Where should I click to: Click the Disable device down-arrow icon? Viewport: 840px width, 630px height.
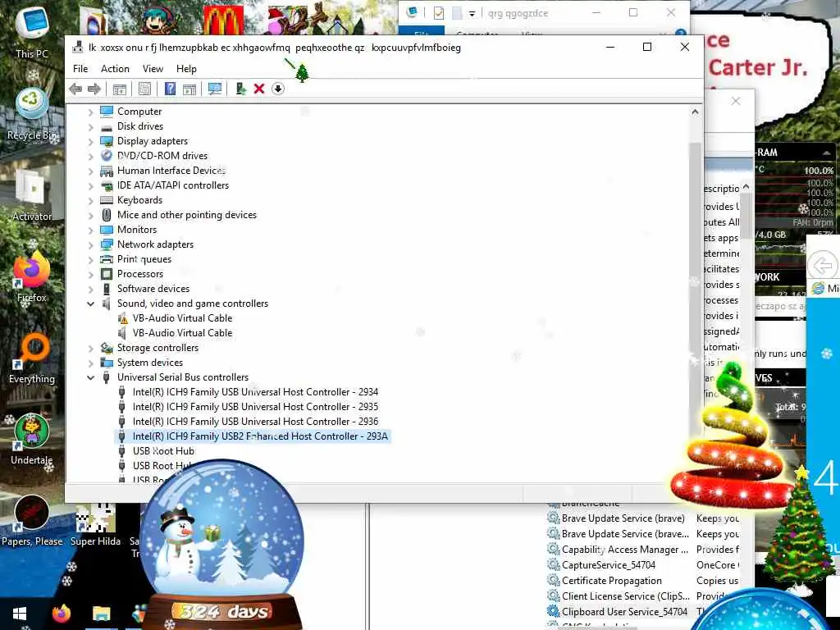(277, 89)
